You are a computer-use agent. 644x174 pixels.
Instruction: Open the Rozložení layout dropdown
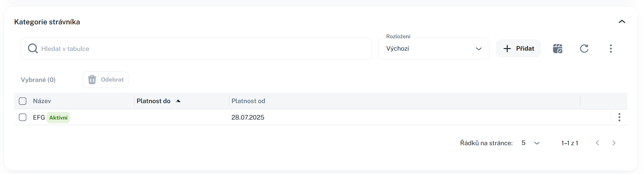coord(434,48)
